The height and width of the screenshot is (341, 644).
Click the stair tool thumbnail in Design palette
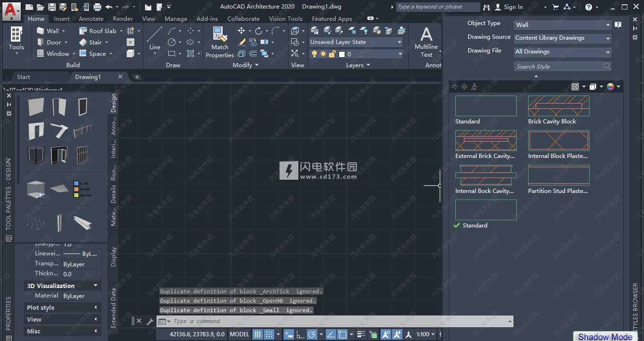pos(59,131)
